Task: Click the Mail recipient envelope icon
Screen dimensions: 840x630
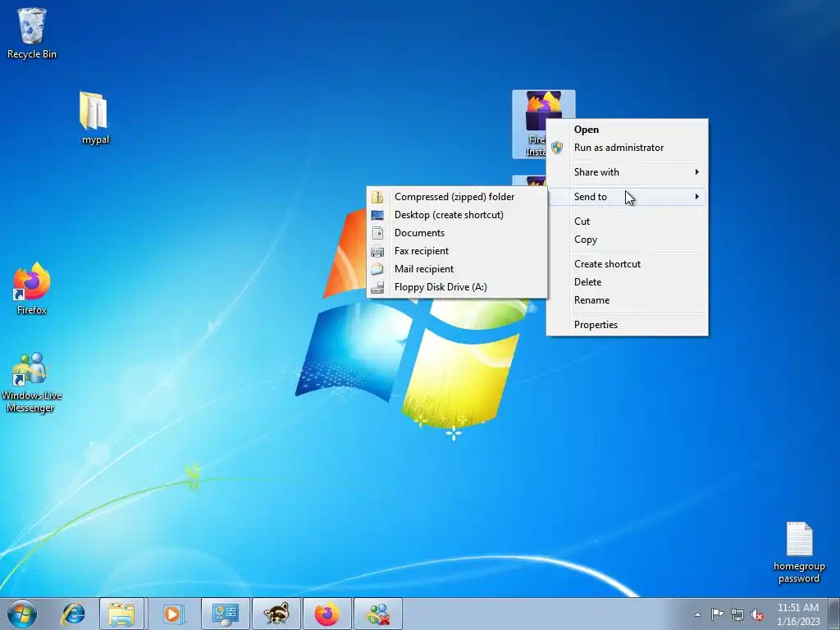Action: [377, 269]
